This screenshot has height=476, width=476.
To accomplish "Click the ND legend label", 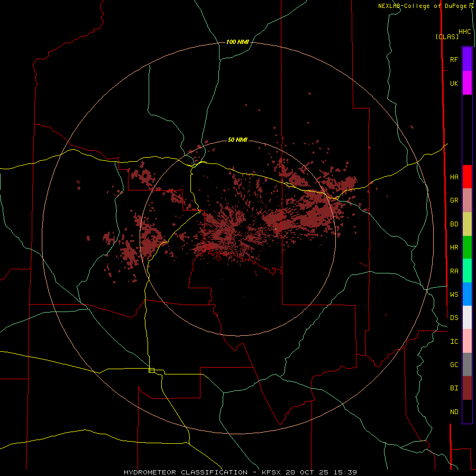I will (454, 412).
